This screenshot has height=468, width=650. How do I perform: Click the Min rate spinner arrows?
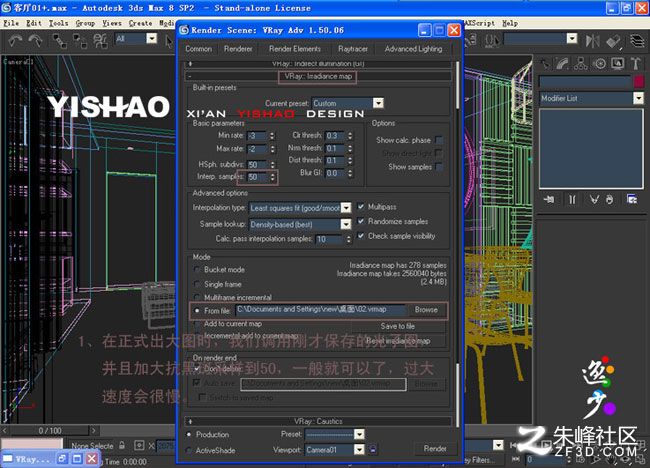tap(272, 136)
